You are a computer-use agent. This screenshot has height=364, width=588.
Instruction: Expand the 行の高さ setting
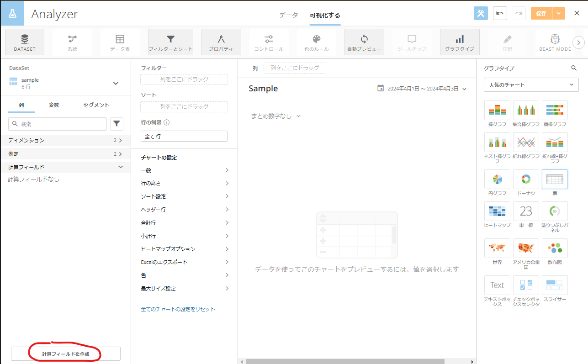[185, 183]
